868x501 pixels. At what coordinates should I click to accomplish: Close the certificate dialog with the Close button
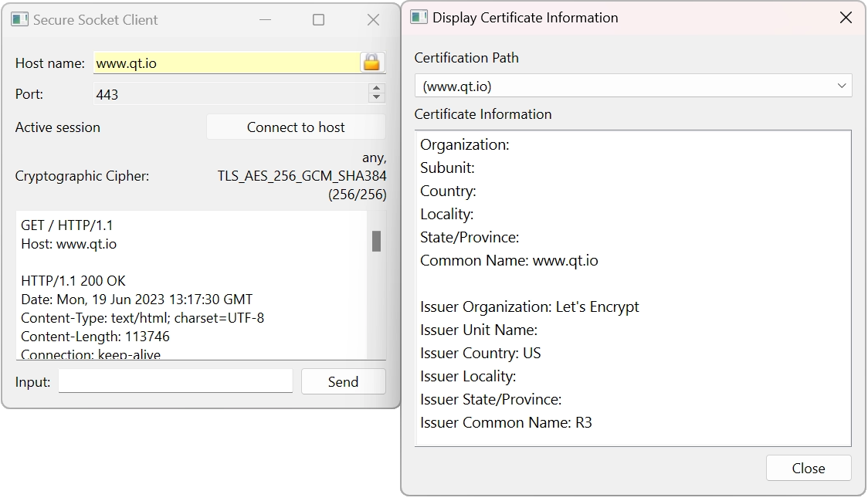click(x=808, y=468)
